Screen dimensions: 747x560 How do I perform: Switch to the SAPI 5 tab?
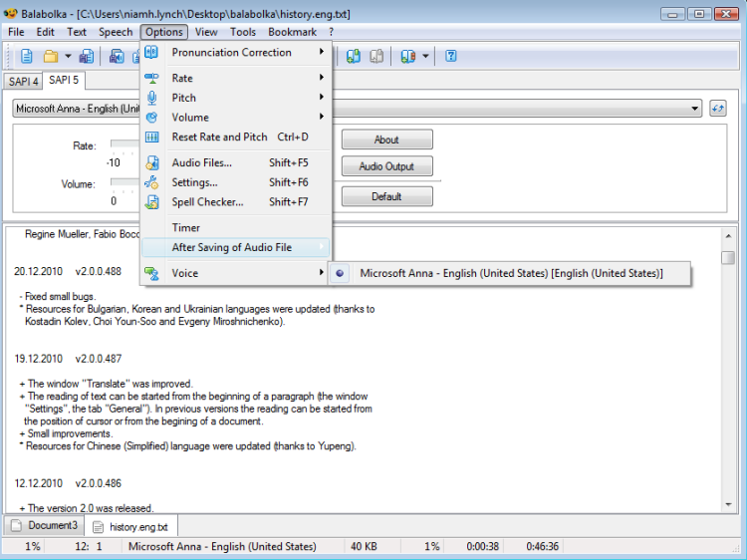[64, 80]
